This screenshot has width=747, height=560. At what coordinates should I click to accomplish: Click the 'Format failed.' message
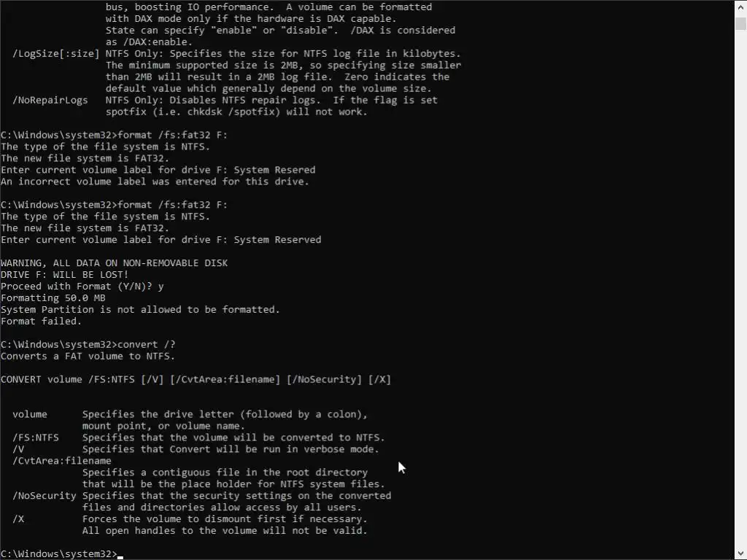[x=41, y=321]
